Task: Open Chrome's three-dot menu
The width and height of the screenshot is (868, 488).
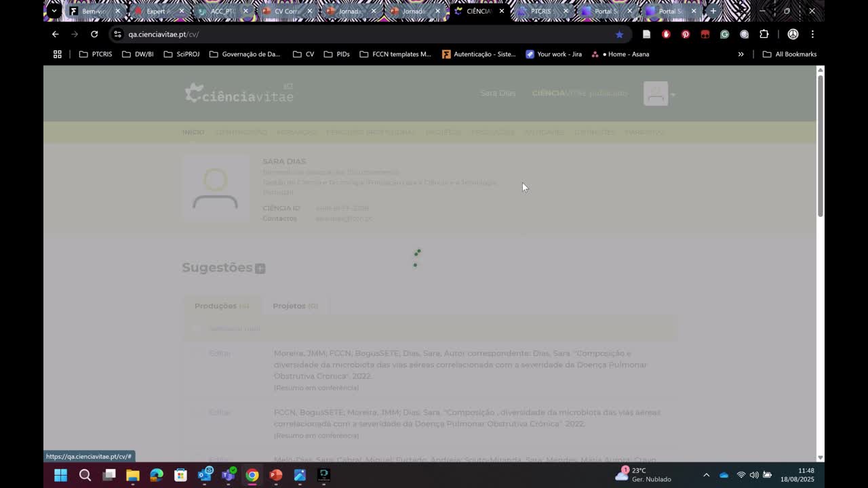Action: coord(812,34)
